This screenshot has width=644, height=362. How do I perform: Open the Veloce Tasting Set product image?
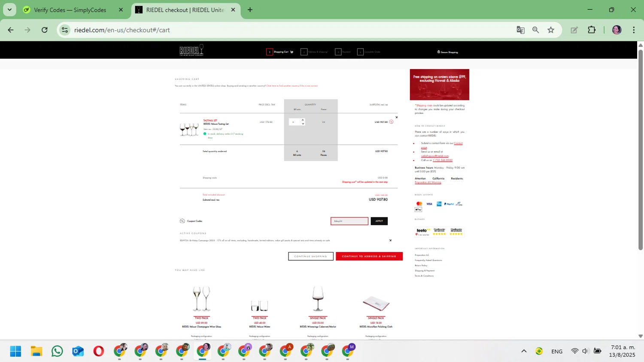[x=189, y=129]
